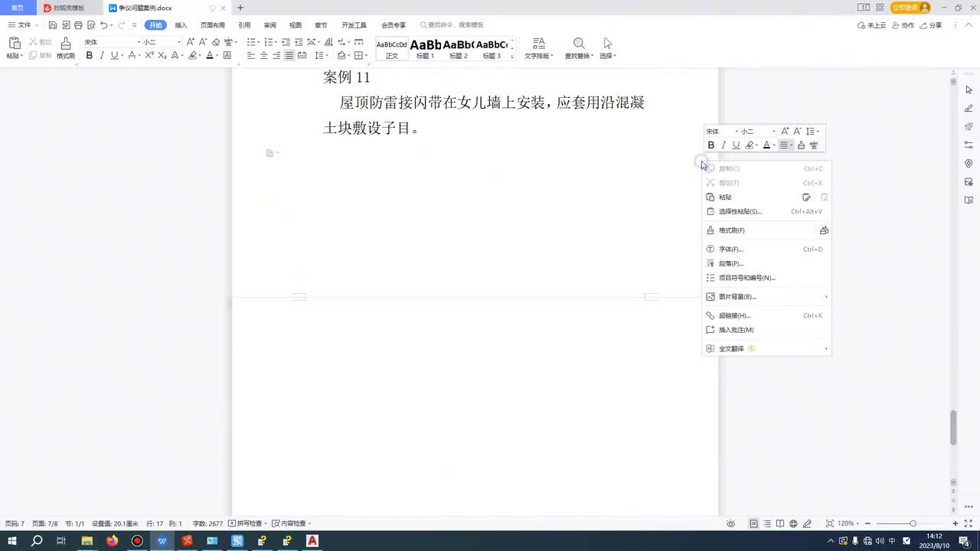Click the search commands field (查找命令)
This screenshot has width=980, height=551.
pos(452,25)
